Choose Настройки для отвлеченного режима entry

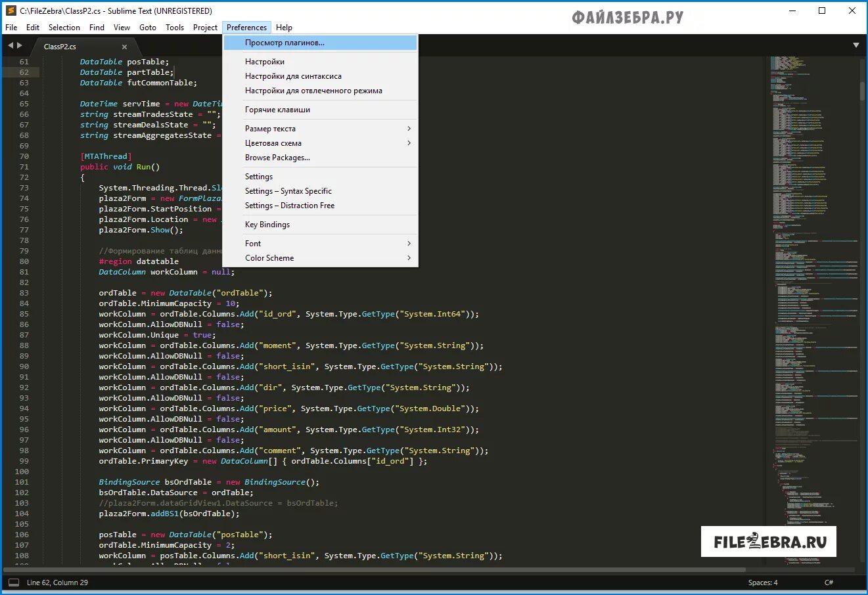click(x=320, y=91)
